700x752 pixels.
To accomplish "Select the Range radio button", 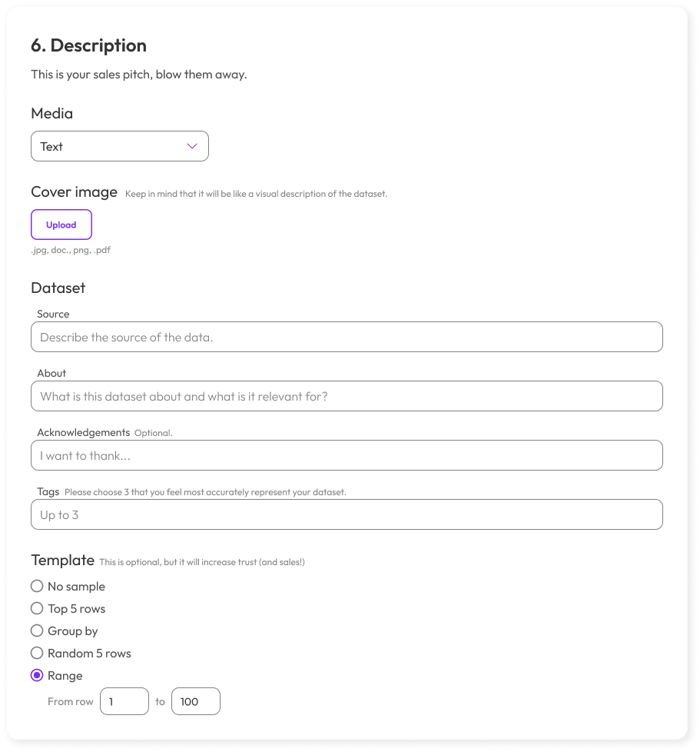I will 37,675.
